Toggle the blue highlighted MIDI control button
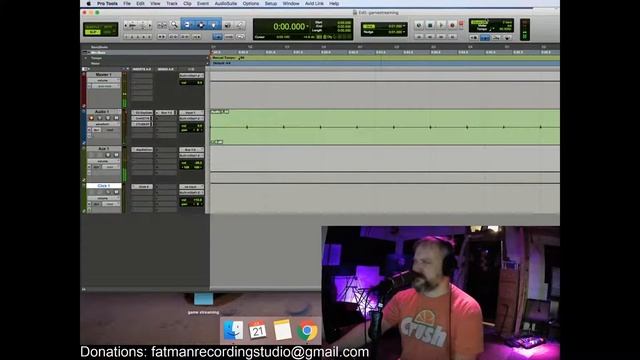640x360 pixels. pos(485,38)
